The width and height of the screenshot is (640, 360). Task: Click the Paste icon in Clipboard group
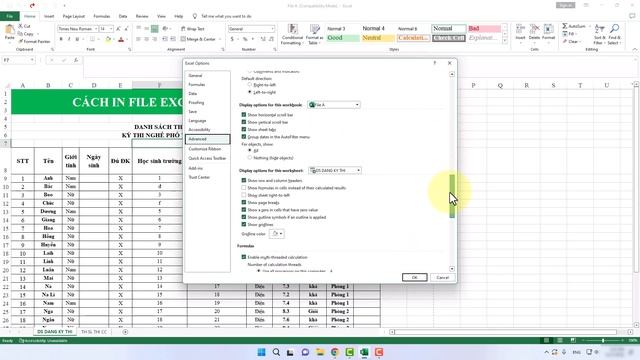[x=9, y=30]
